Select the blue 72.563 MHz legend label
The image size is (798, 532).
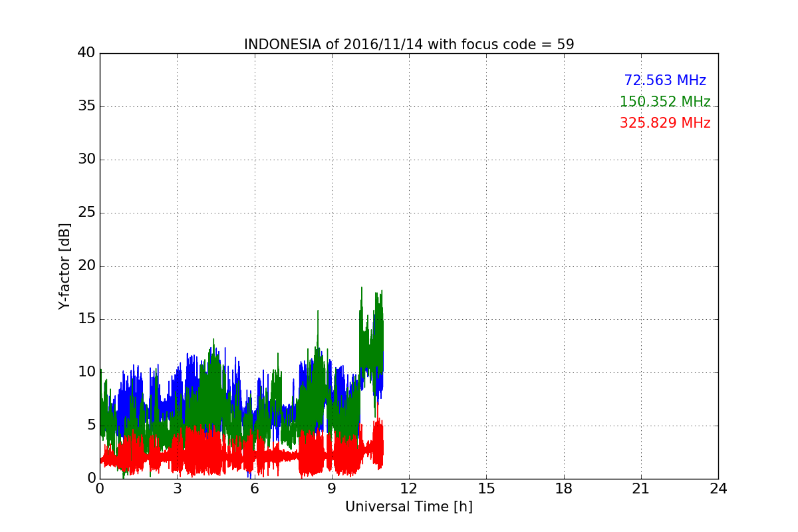coord(665,80)
